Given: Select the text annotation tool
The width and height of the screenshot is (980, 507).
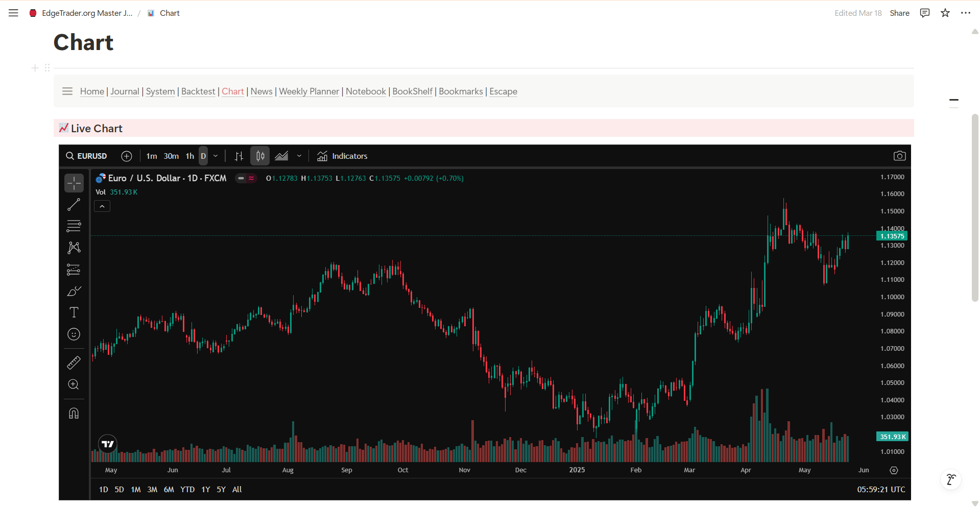Looking at the screenshot, I should [x=74, y=312].
